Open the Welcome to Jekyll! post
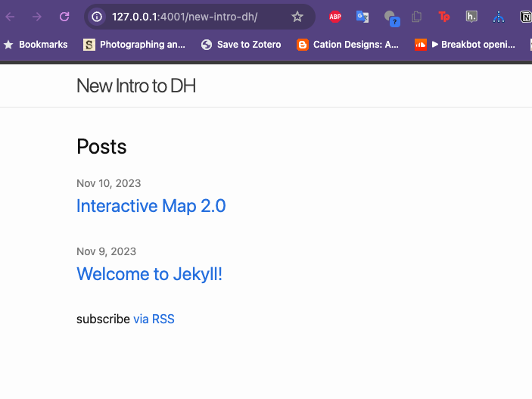Image resolution: width=532 pixels, height=399 pixels. (149, 274)
